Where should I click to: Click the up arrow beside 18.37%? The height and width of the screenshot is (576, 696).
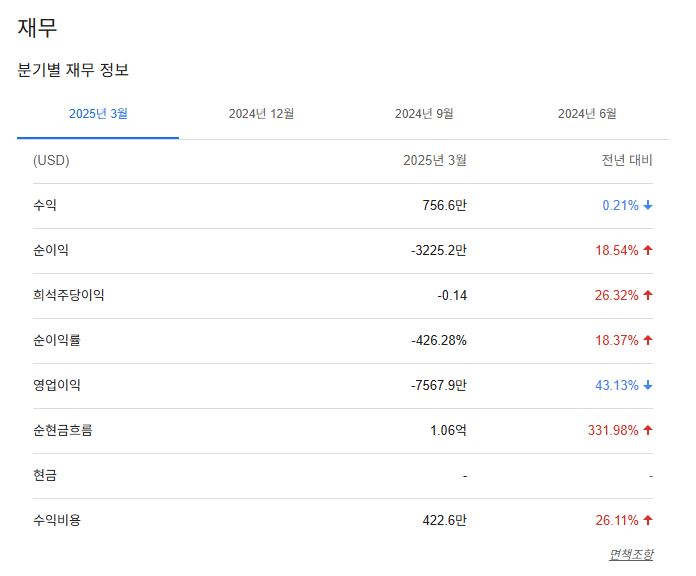(648, 340)
